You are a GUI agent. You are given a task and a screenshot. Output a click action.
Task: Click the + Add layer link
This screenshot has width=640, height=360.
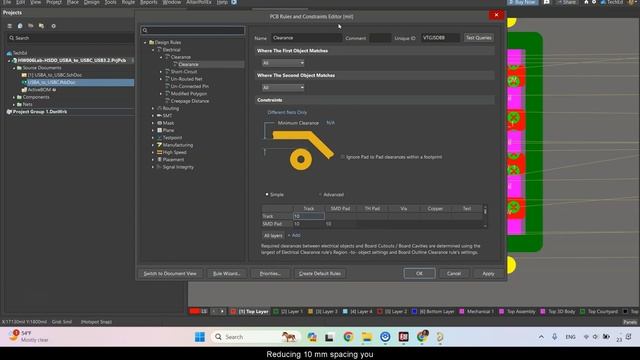coord(294,236)
